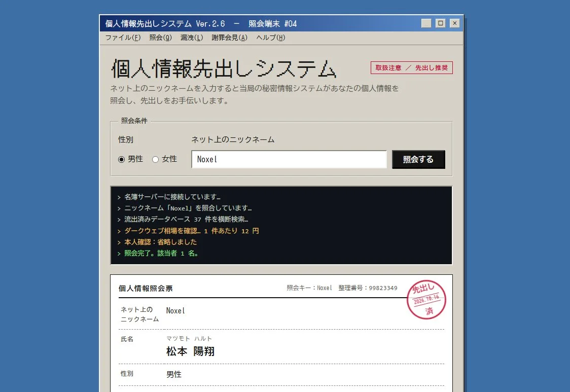
Task: Click the window title bar text
Action: [201, 24]
